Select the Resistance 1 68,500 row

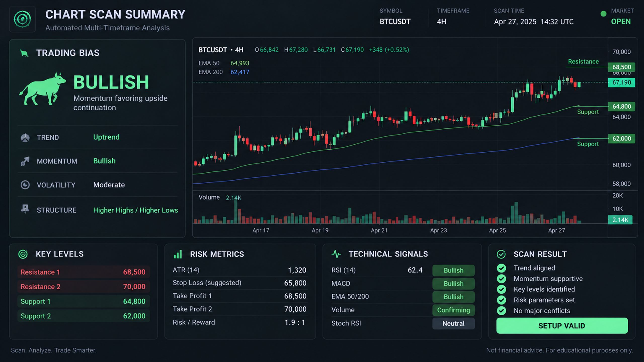[84, 272]
